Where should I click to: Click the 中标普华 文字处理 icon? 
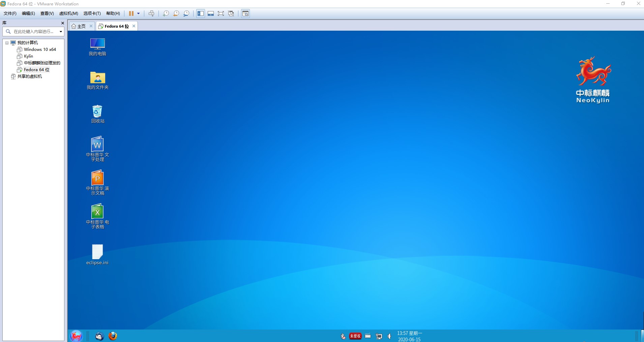(x=97, y=149)
